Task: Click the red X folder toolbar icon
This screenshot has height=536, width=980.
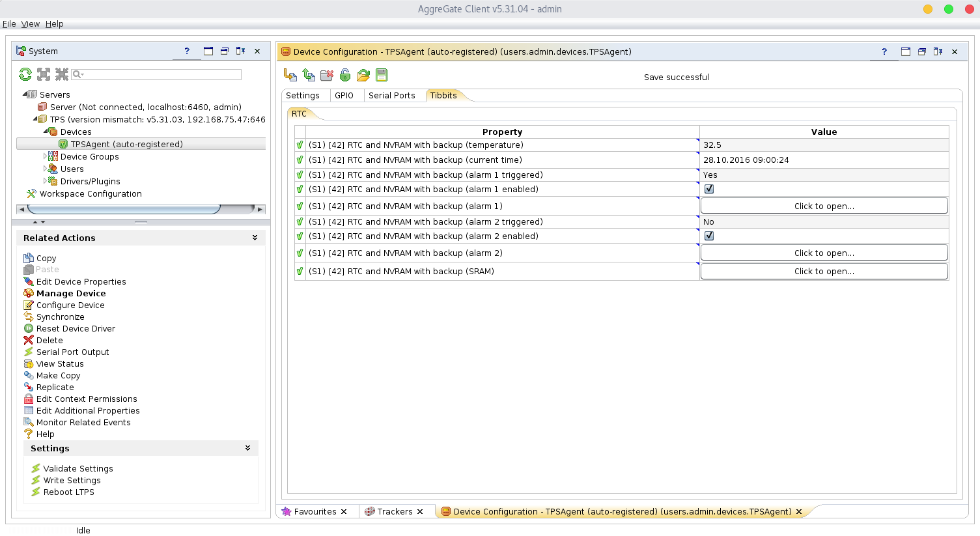Action: point(327,75)
